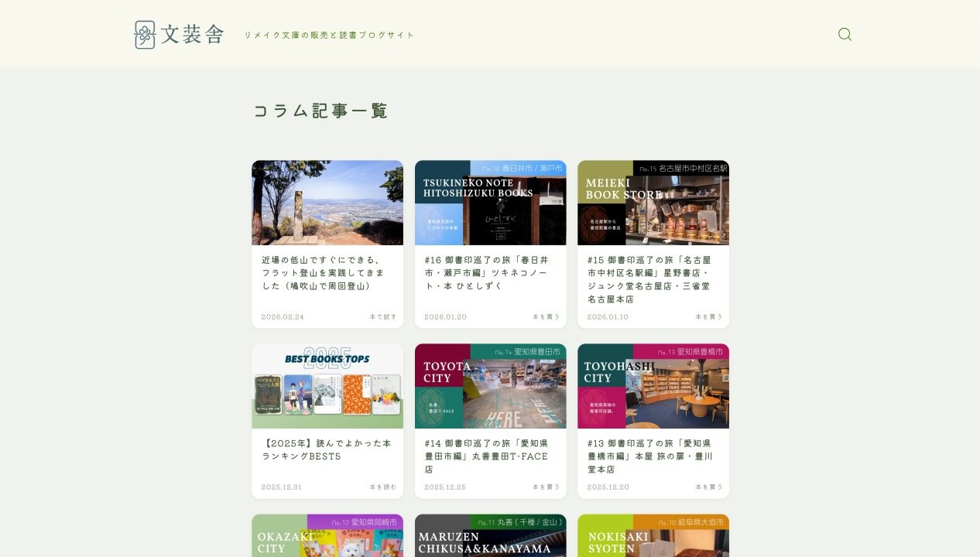Open the mountain view article thumbnail

click(327, 203)
